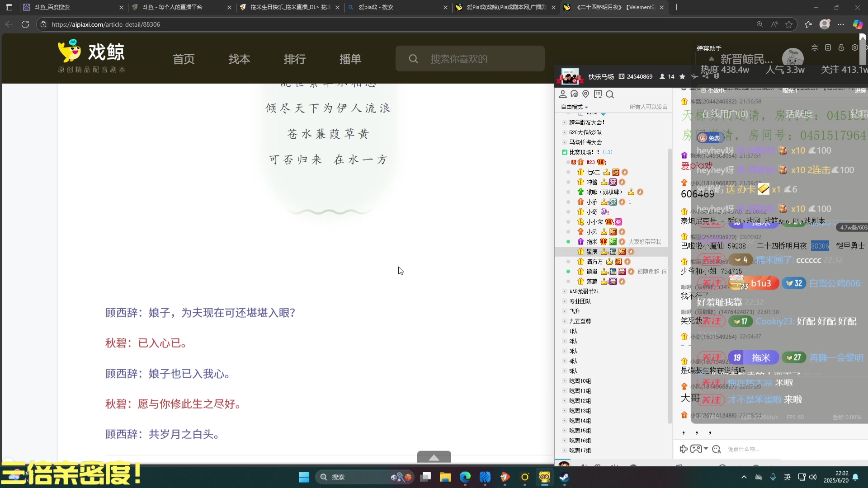Open the 找本 navigation item
This screenshot has width=868, height=488.
pos(239,59)
